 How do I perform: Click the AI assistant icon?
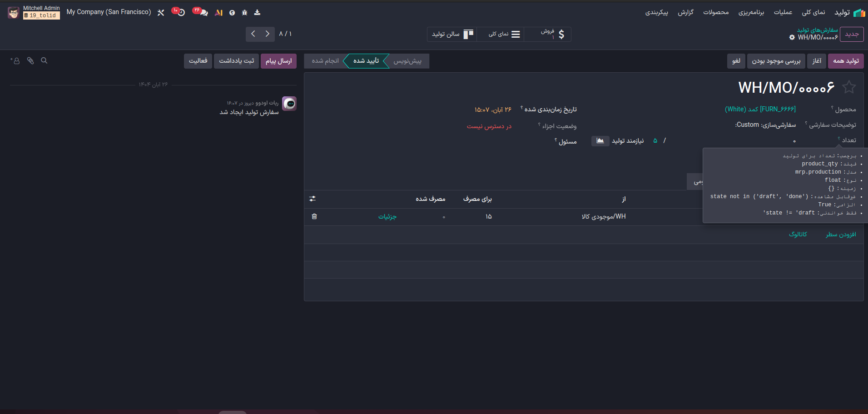(219, 13)
